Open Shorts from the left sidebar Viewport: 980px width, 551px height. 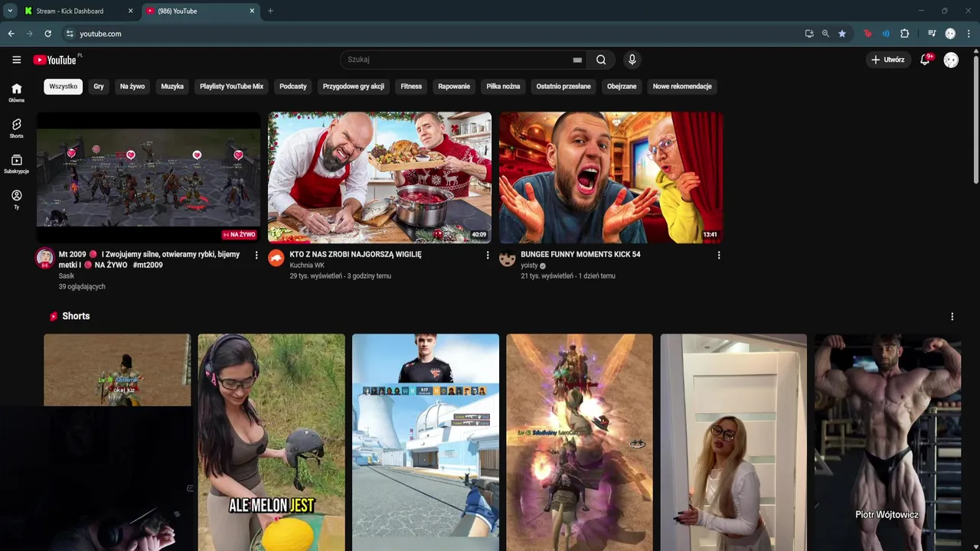(17, 128)
